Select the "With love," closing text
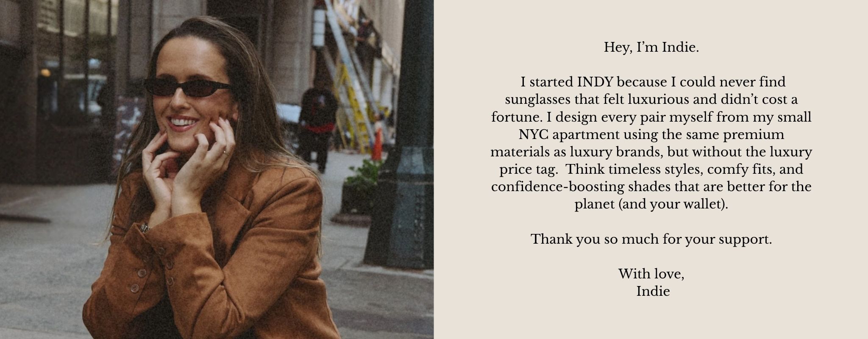 click(x=651, y=274)
